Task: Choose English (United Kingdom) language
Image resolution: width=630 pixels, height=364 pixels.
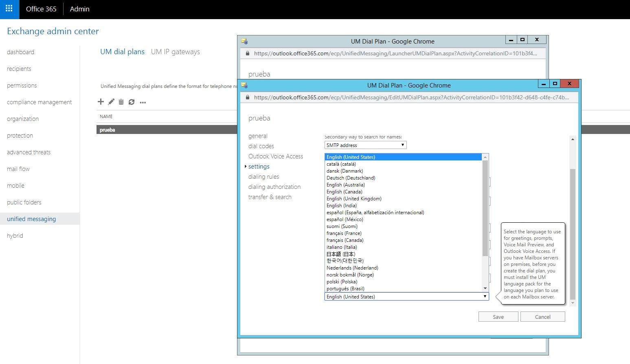Action: click(x=403, y=199)
